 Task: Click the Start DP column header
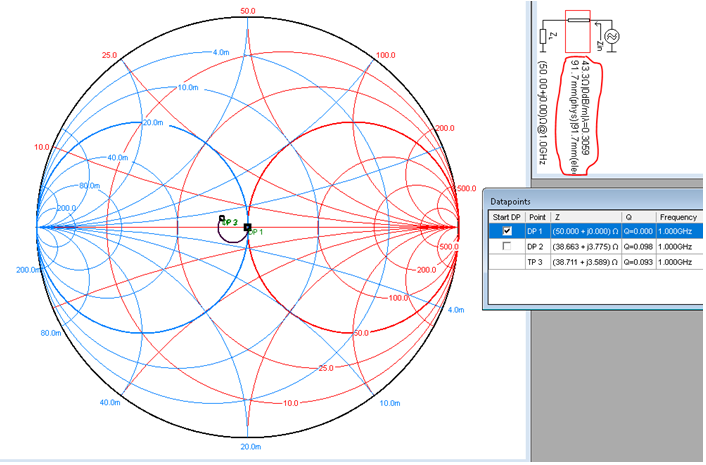tap(507, 217)
